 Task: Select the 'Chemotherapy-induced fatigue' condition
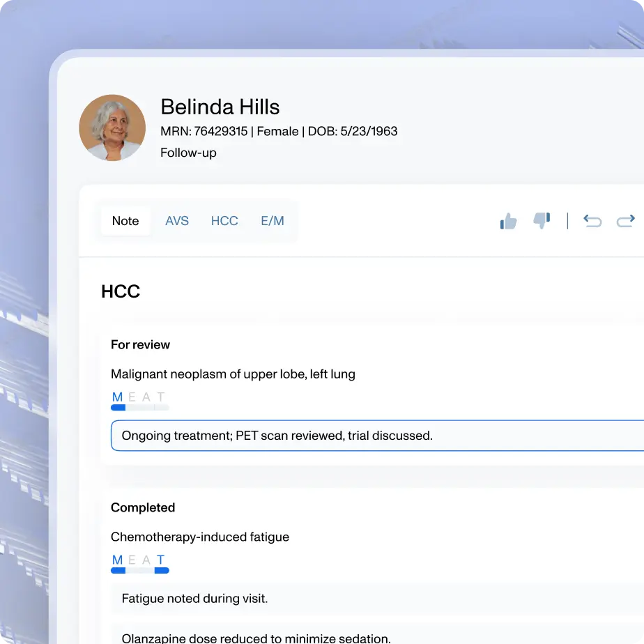click(x=200, y=537)
